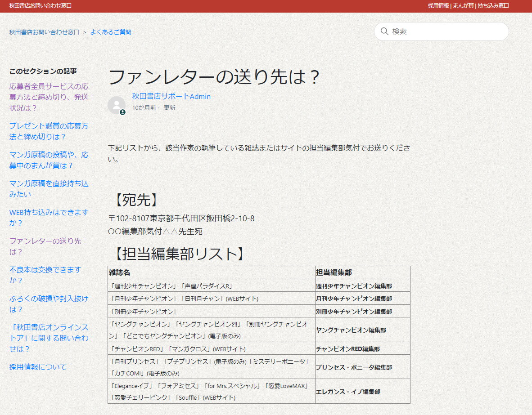Click the magnifying glass search icon
The width and height of the screenshot is (532, 415).
point(384,31)
